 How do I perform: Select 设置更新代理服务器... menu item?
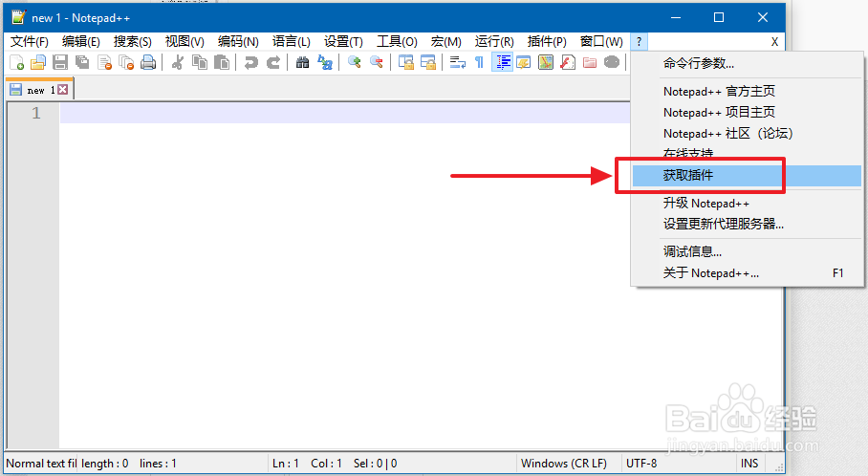[748, 225]
